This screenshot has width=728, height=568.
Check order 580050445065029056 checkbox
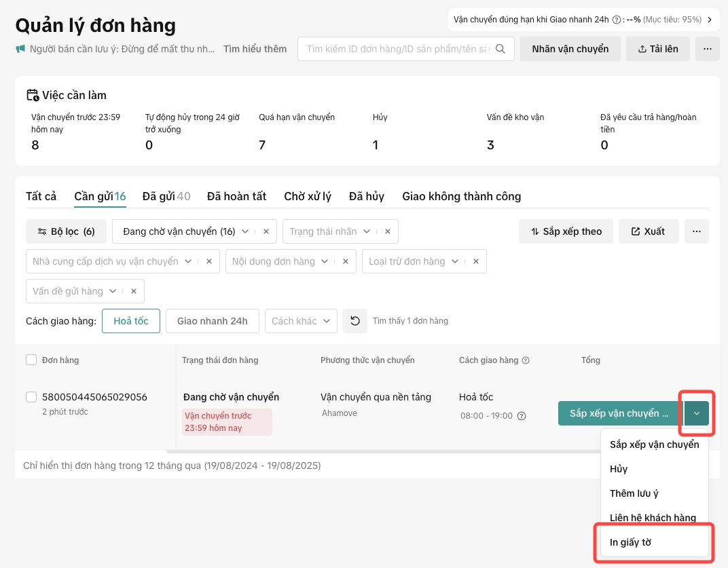(31, 397)
